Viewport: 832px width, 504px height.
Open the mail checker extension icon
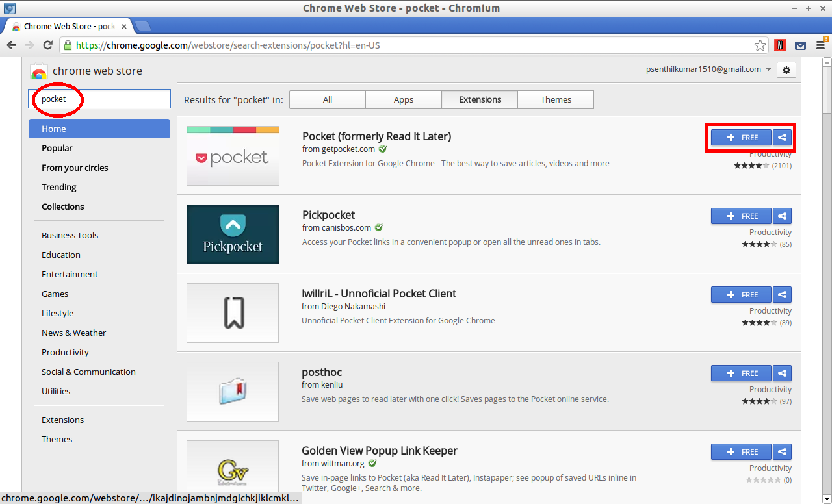tap(800, 45)
